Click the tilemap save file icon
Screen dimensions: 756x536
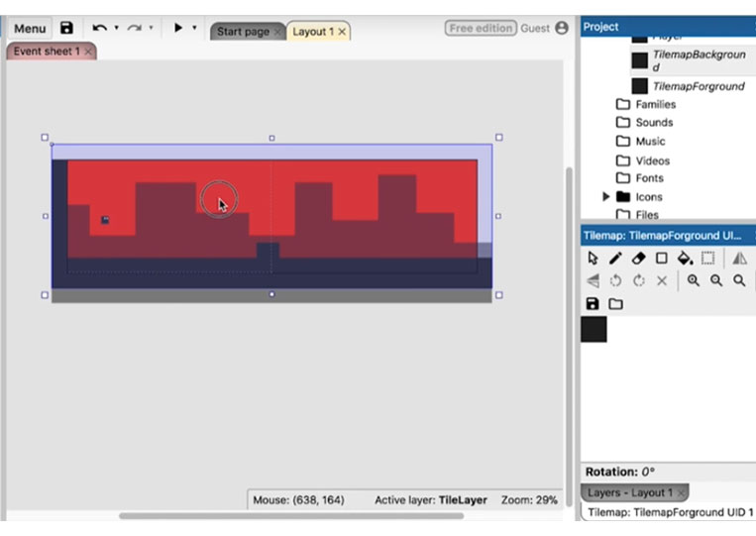click(x=593, y=304)
